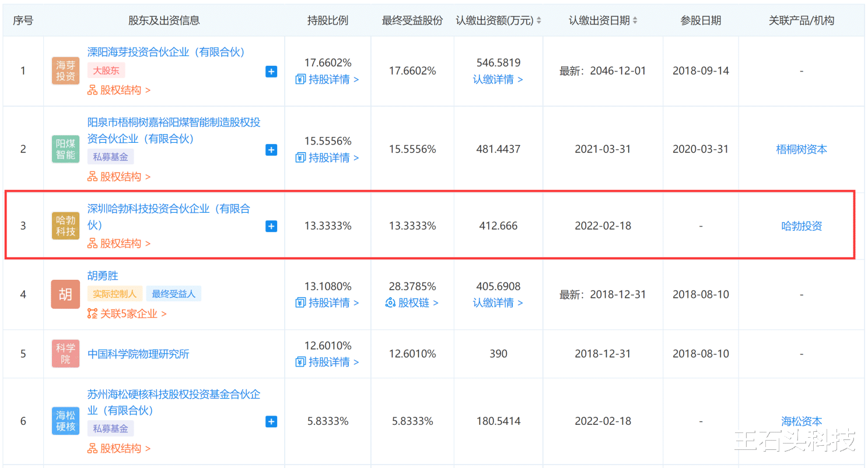Sort the 认缴出资额(万元) column
Viewport: 868px width, 468px height.
point(540,19)
